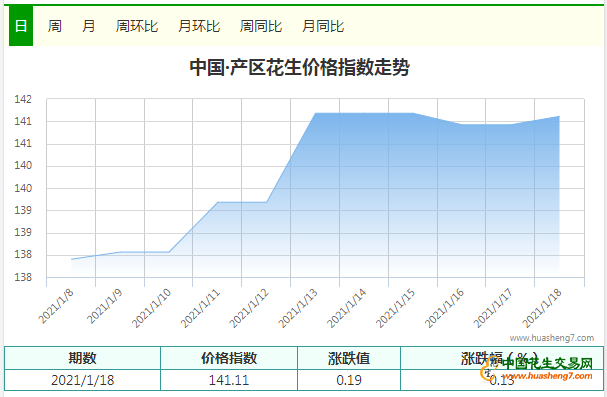Switch to the 周 weekly tab
607x397 pixels.
[x=55, y=26]
